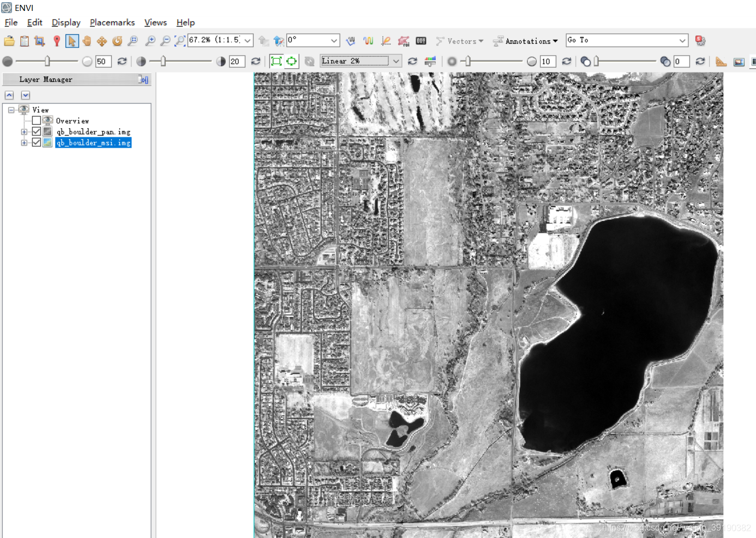This screenshot has width=756, height=538.
Task: Click the brightness value field showing 50
Action: 104,61
